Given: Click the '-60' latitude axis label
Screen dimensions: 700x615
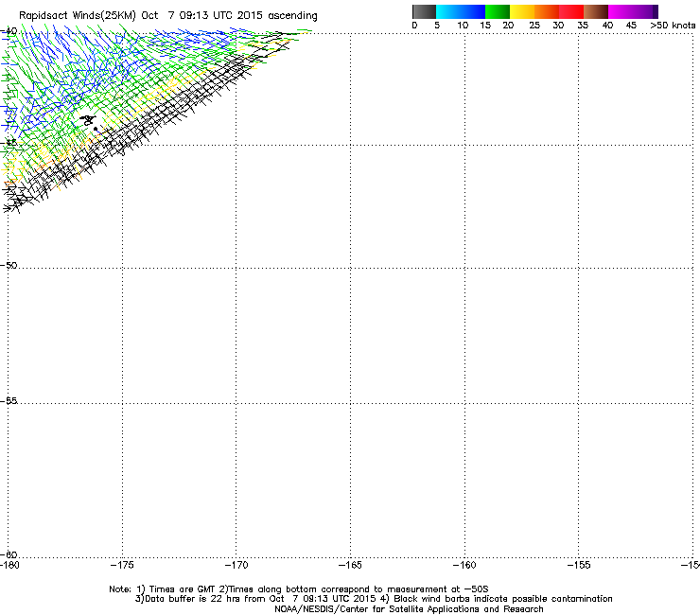Looking at the screenshot, I should [x=9, y=554].
